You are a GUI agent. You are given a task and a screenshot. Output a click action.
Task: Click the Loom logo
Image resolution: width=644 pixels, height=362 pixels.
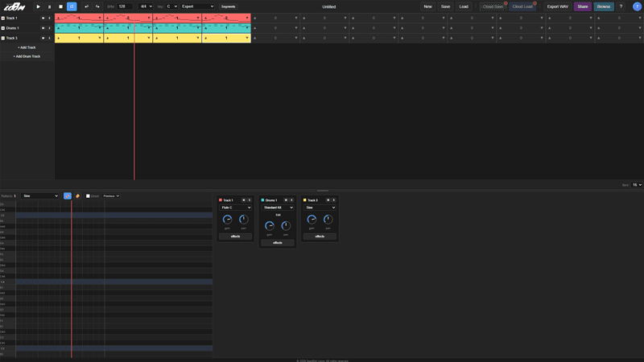click(x=14, y=6)
